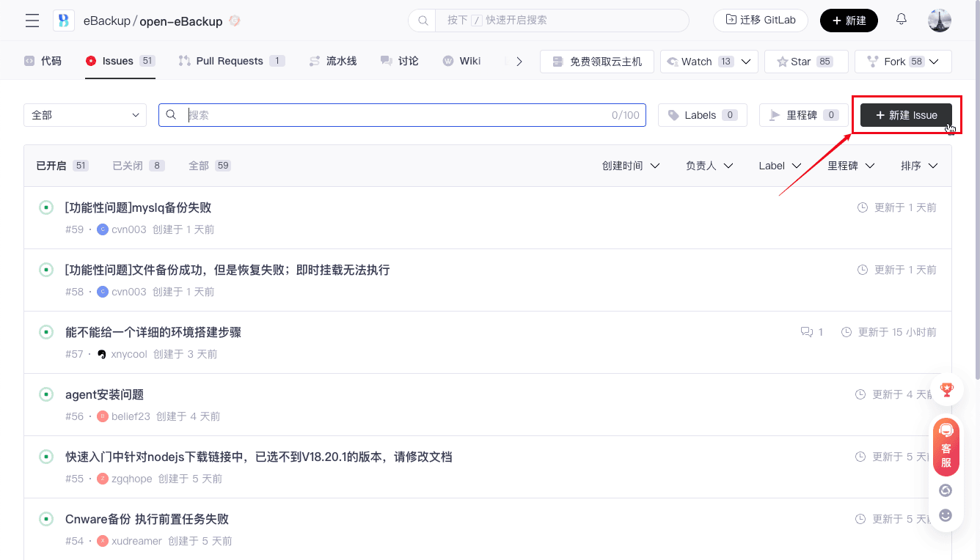Show more tabs with the right chevron

click(x=519, y=62)
